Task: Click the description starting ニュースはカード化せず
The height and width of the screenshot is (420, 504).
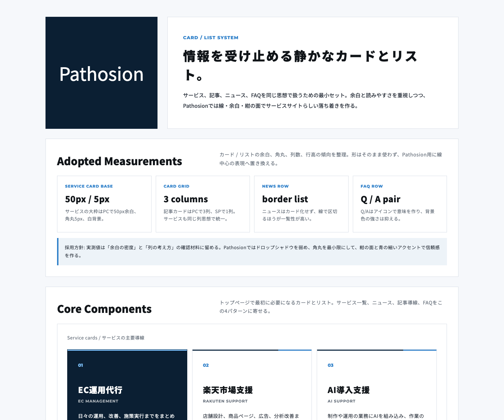Action: [x=300, y=215]
